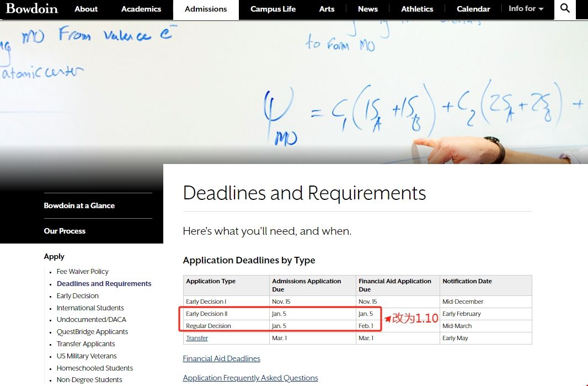
Task: Open the Financial Aid Deadlines link
Action: coord(221,358)
